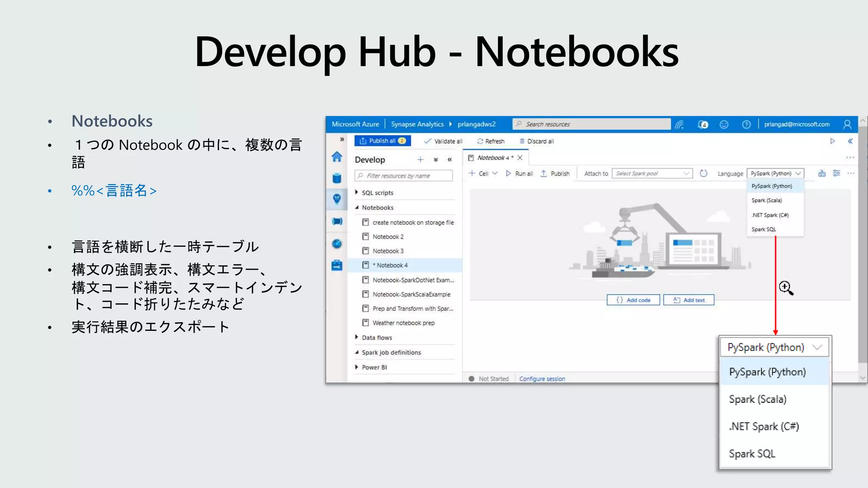Collapse the Develop panel with double chevron

450,160
